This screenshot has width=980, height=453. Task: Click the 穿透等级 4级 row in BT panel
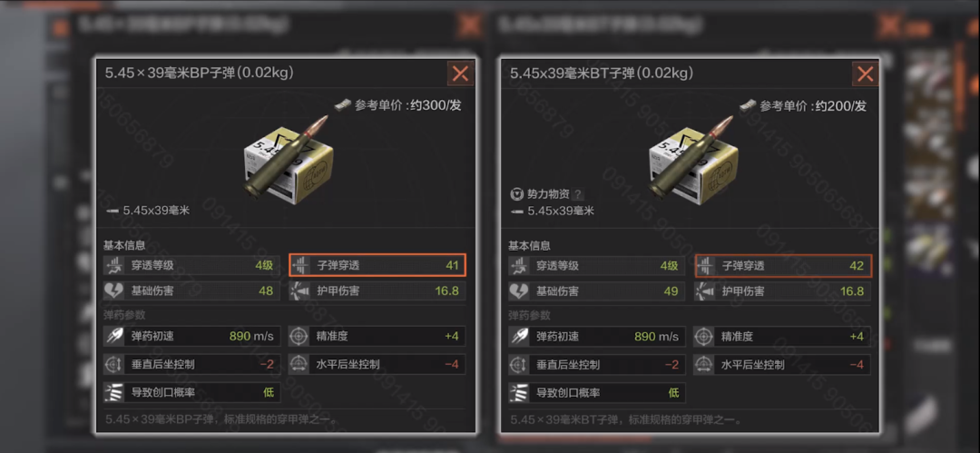pyautogui.click(x=596, y=265)
